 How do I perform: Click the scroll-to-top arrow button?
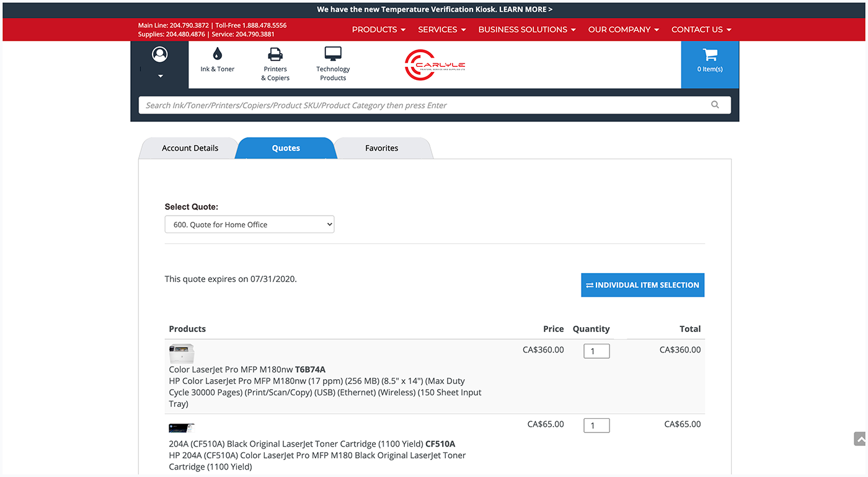[860, 439]
